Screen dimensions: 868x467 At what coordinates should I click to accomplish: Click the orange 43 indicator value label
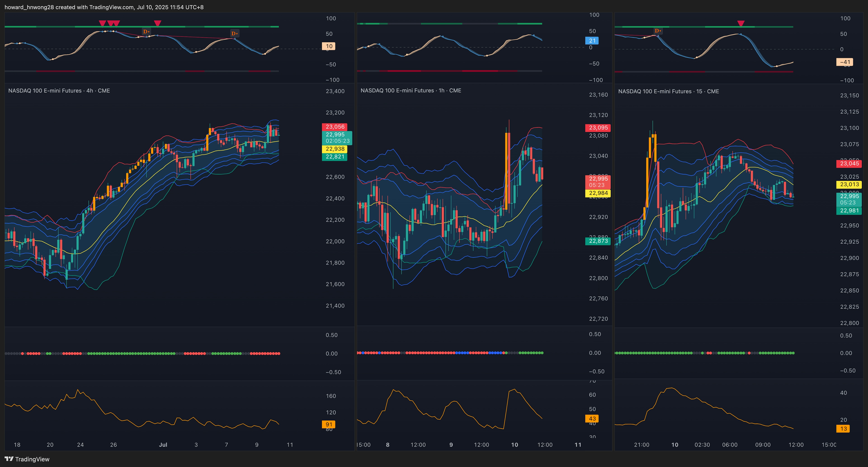(592, 418)
